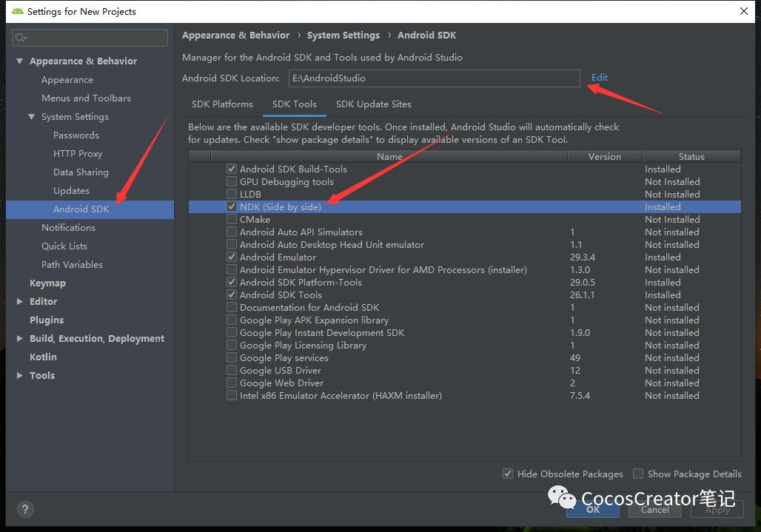The height and width of the screenshot is (532, 761).
Task: Uncheck Android SDK Build-Tools checkbox
Action: tap(232, 169)
